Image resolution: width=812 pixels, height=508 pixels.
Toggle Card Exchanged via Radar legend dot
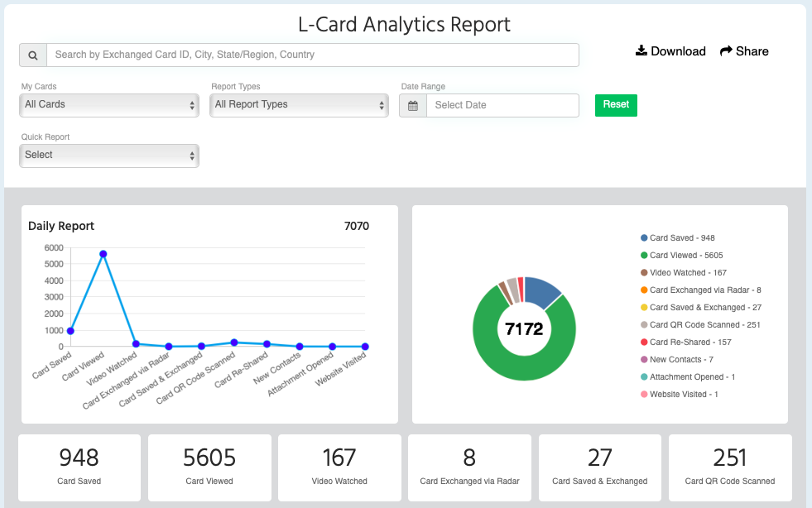644,290
